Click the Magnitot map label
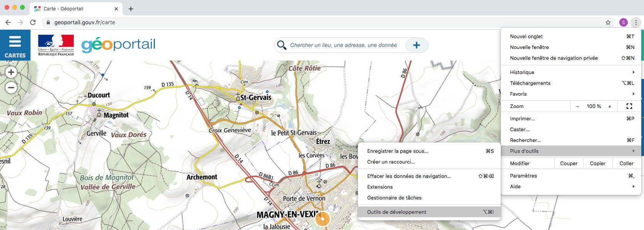The height and width of the screenshot is (230, 644). coord(116,115)
